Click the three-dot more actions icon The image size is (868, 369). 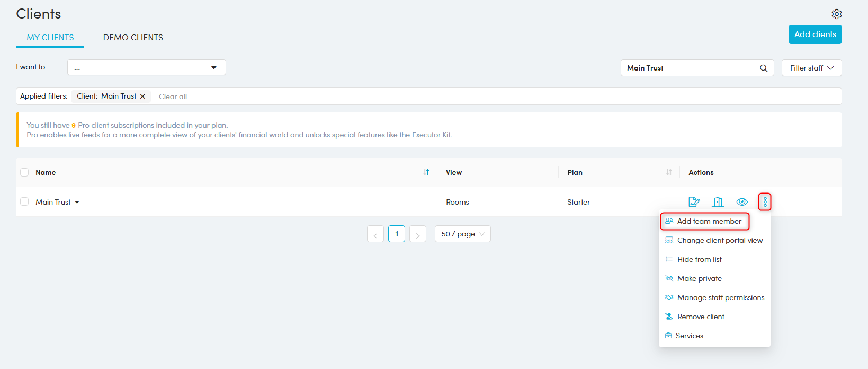point(765,202)
